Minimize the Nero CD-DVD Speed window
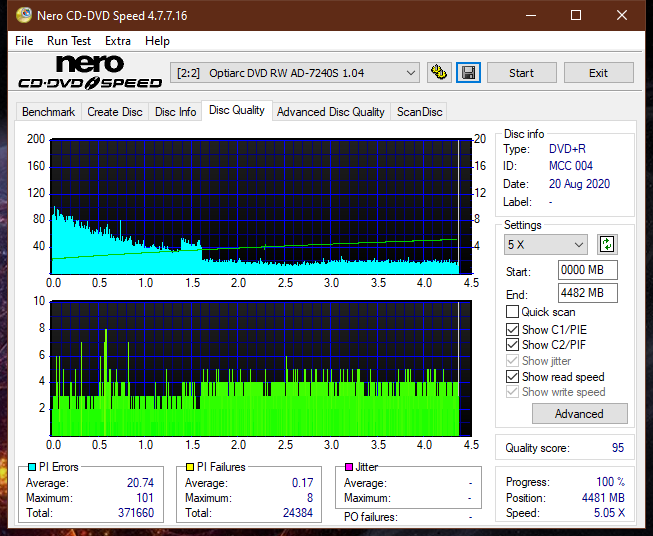The height and width of the screenshot is (536, 653). click(531, 15)
